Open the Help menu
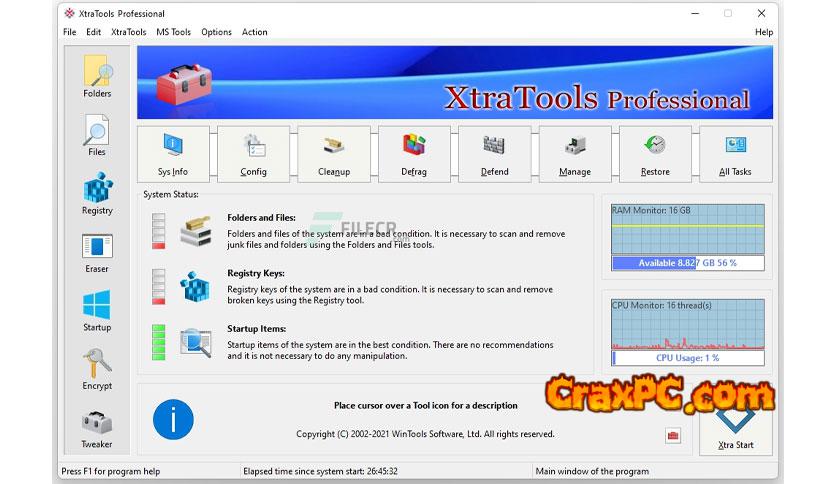Image resolution: width=836 pixels, height=484 pixels. point(763,32)
